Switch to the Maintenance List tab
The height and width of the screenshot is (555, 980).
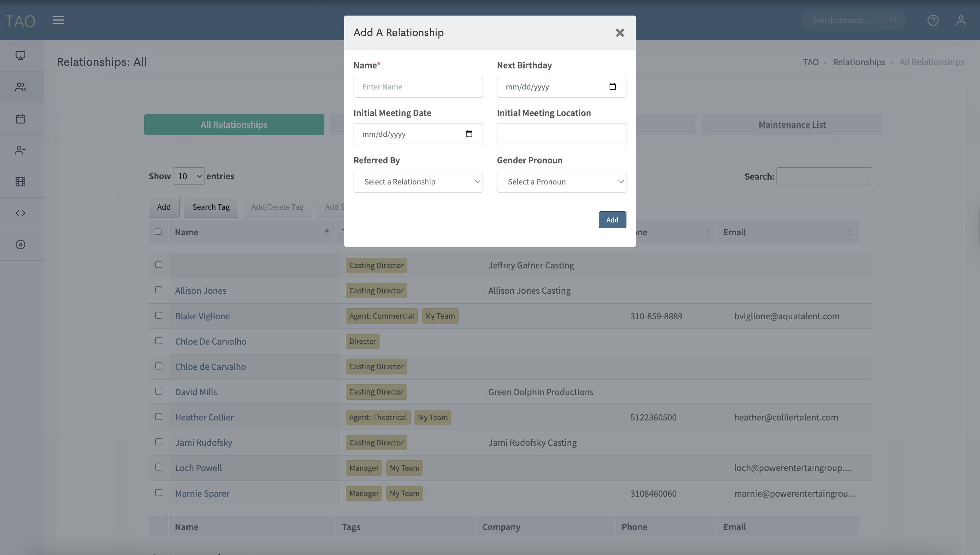coord(792,124)
